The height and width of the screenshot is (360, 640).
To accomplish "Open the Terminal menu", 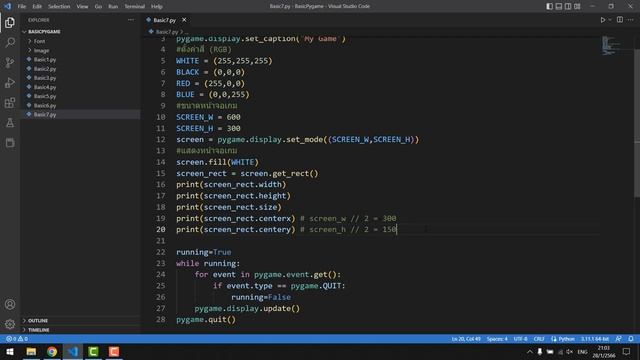I will tap(135, 6).
